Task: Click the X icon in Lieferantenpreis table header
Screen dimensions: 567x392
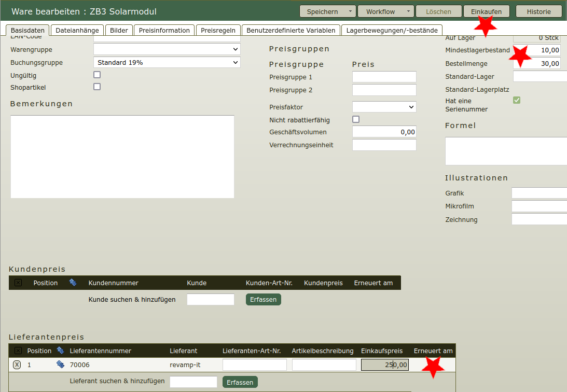Action: pos(18,351)
